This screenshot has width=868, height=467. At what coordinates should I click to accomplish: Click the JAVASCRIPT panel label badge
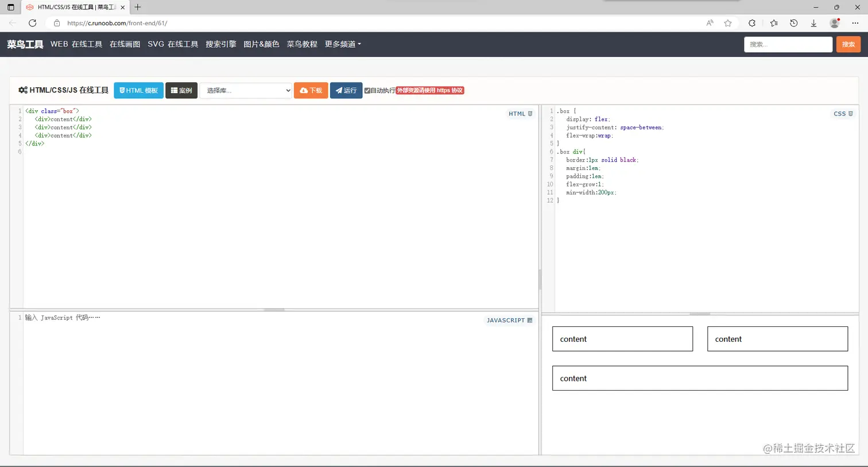coord(509,321)
